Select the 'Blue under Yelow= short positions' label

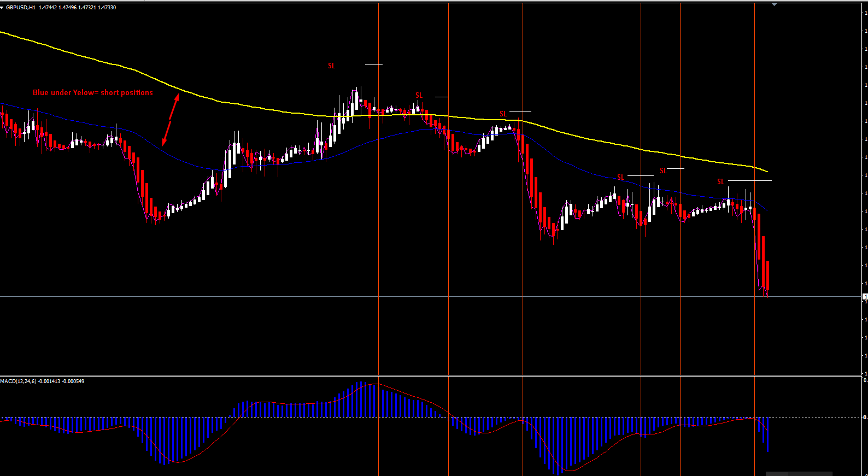tap(93, 92)
